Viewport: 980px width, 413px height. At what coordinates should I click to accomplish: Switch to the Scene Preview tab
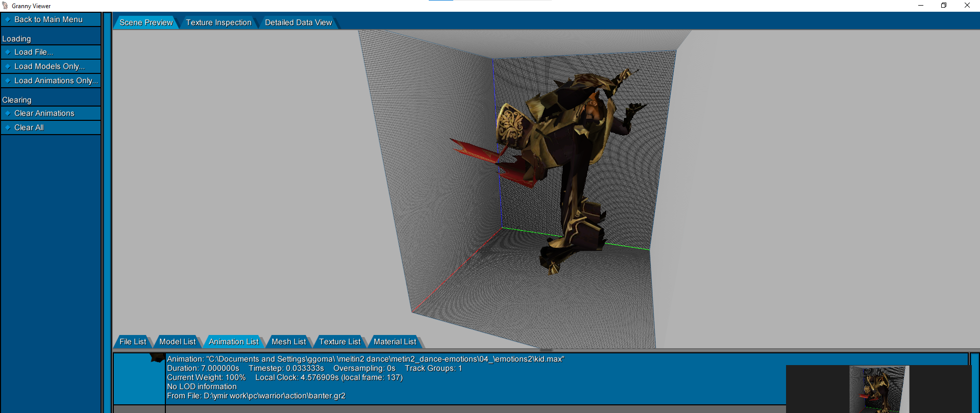click(x=146, y=22)
